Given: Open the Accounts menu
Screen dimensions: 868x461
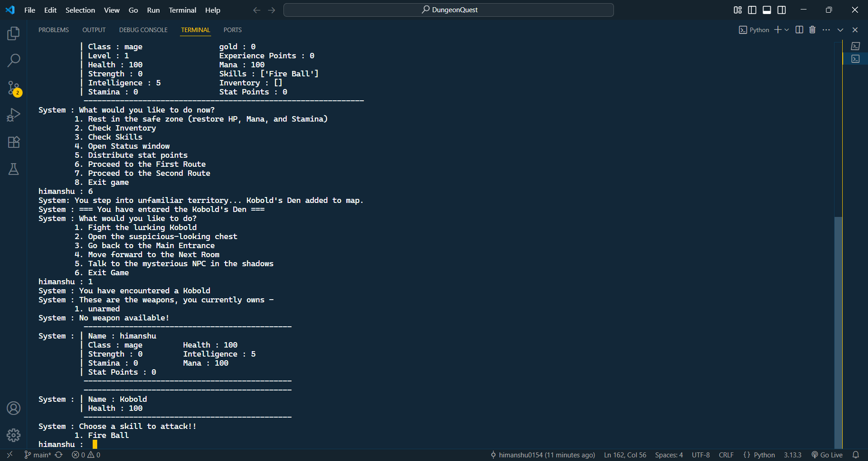Looking at the screenshot, I should 14,408.
